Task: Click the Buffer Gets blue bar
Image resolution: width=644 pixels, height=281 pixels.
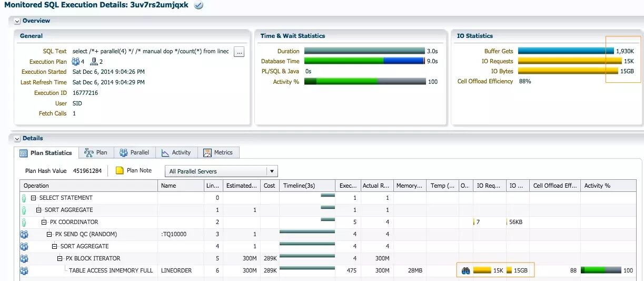Action: pyautogui.click(x=565, y=51)
